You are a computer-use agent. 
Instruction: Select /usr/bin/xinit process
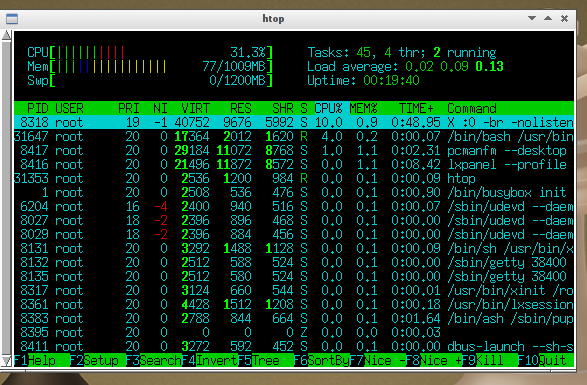[294, 291]
